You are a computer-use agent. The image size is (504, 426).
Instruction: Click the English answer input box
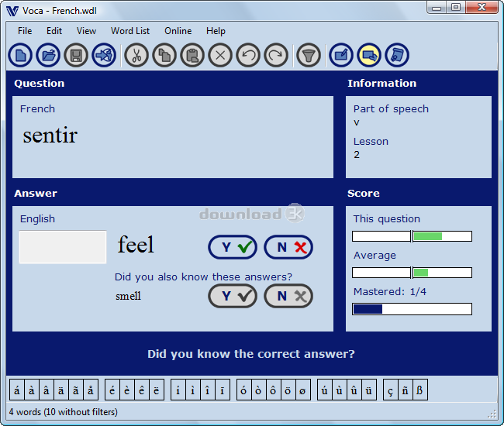point(63,247)
